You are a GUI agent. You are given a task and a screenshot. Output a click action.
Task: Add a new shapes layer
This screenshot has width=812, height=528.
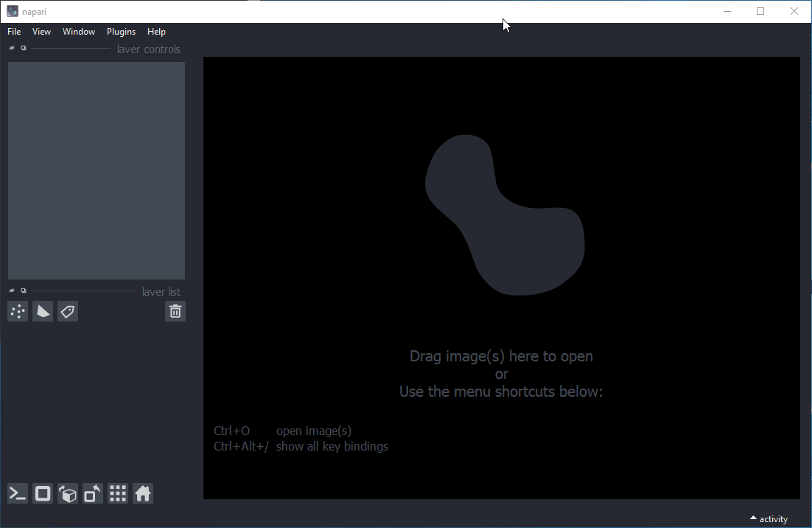click(x=43, y=312)
